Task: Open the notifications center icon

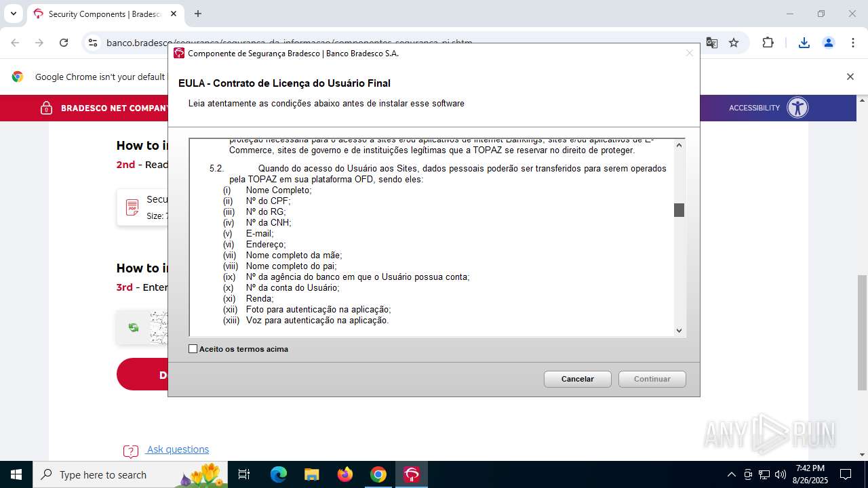Action: [846, 474]
